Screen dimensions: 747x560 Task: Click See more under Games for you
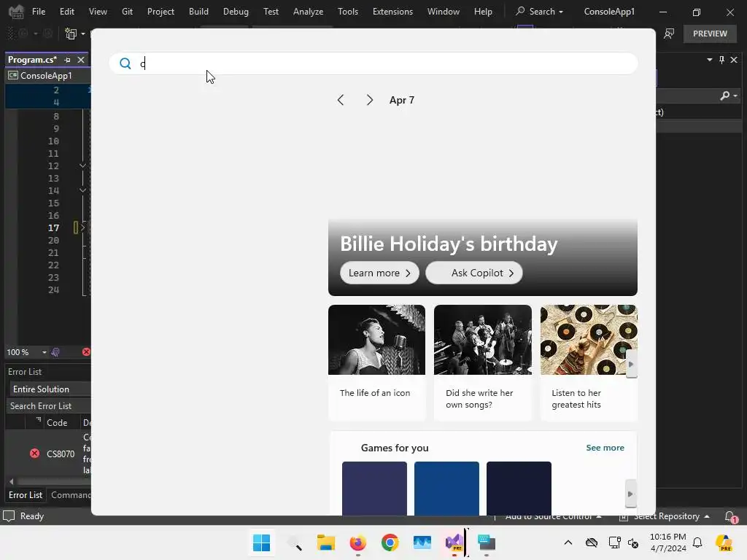[x=605, y=448]
